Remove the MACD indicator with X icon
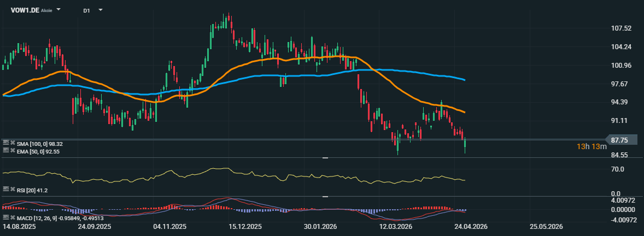Image resolution: width=644 pixels, height=236 pixels. pos(13,219)
